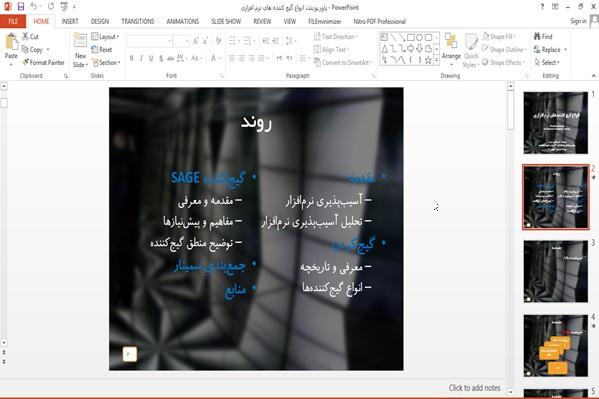This screenshot has height=399, width=599.
Task: Open the Clipboard dialog launcher
Action: click(66, 76)
